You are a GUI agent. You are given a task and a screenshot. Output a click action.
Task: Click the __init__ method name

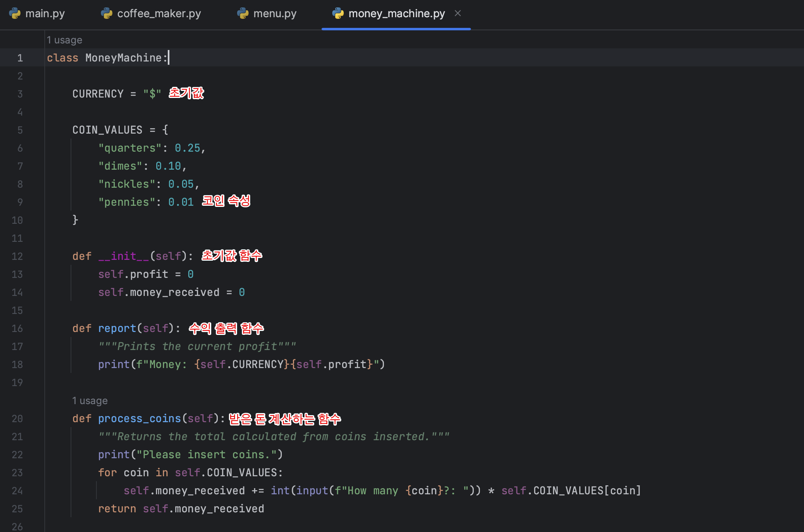pyautogui.click(x=123, y=257)
